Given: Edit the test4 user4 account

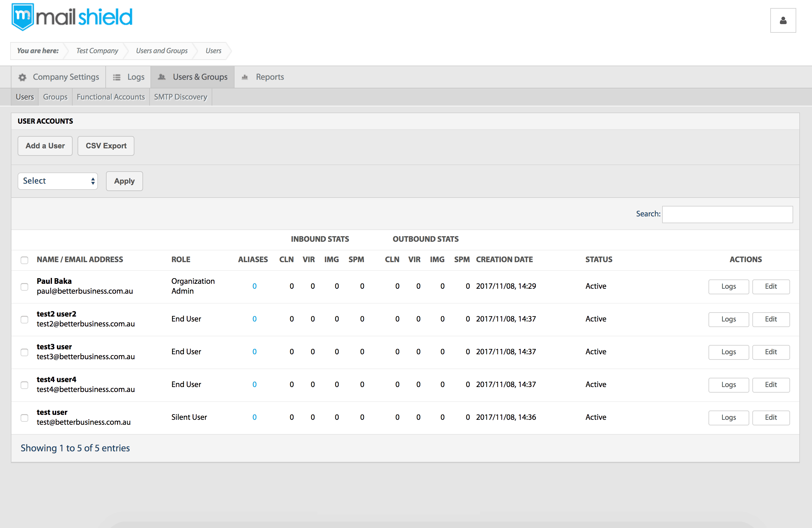Looking at the screenshot, I should [771, 385].
